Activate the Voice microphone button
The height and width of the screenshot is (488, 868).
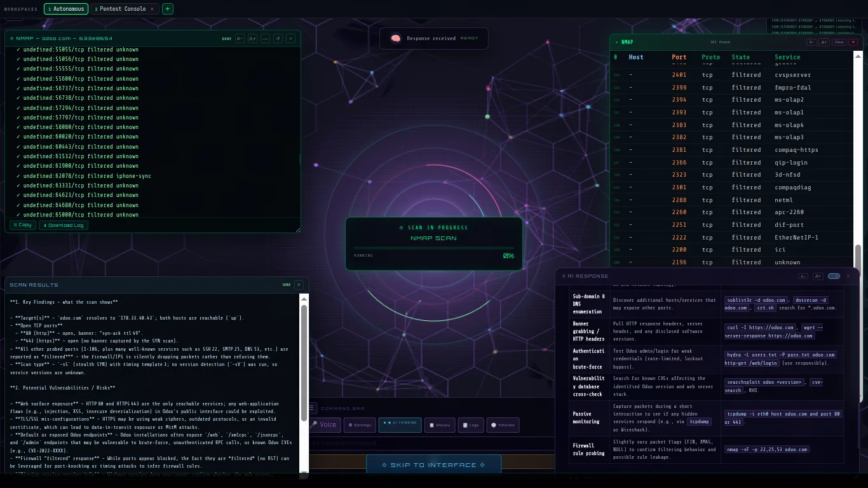point(324,425)
